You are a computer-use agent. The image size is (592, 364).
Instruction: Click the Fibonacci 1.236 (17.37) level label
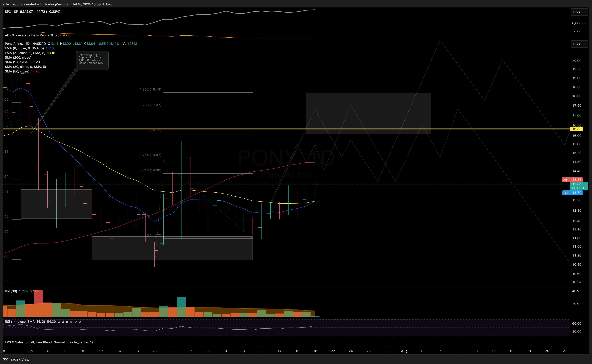tap(150, 105)
